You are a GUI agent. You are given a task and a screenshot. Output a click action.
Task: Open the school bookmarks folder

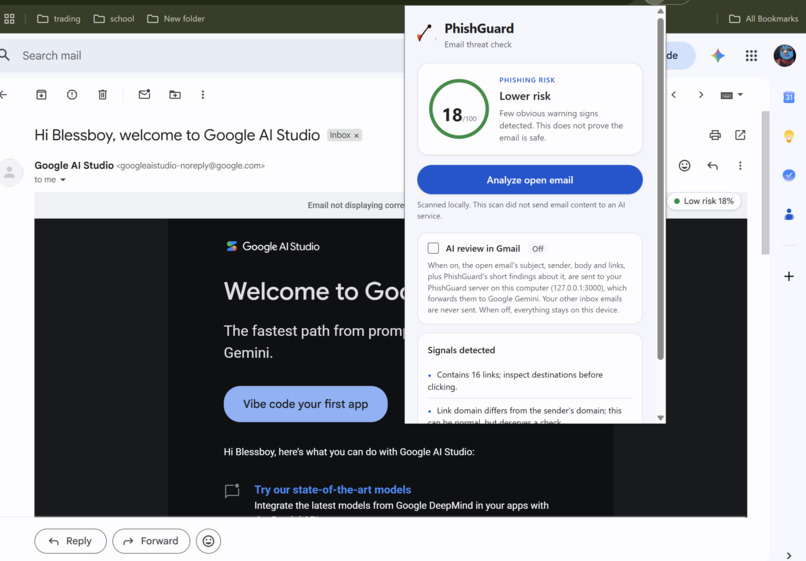(114, 19)
